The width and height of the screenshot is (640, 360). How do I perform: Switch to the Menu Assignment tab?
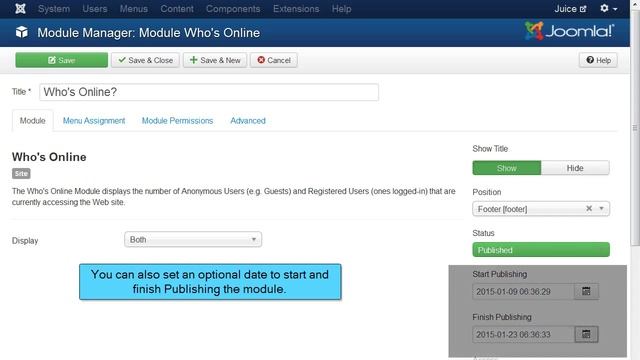[94, 120]
